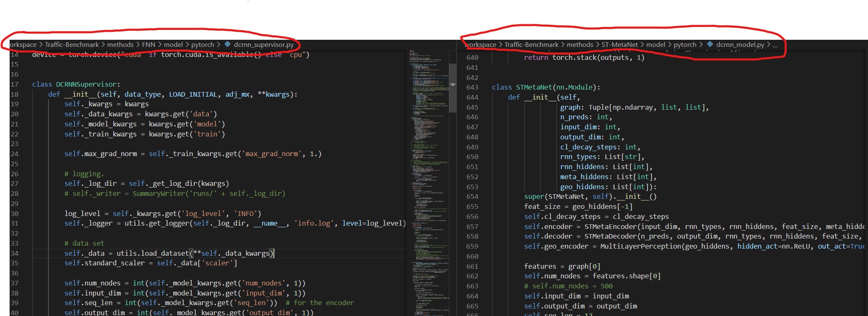Click the SummaryWriter commented line 28
Image resolution: width=868 pixels, height=316 pixels.
pyautogui.click(x=175, y=193)
